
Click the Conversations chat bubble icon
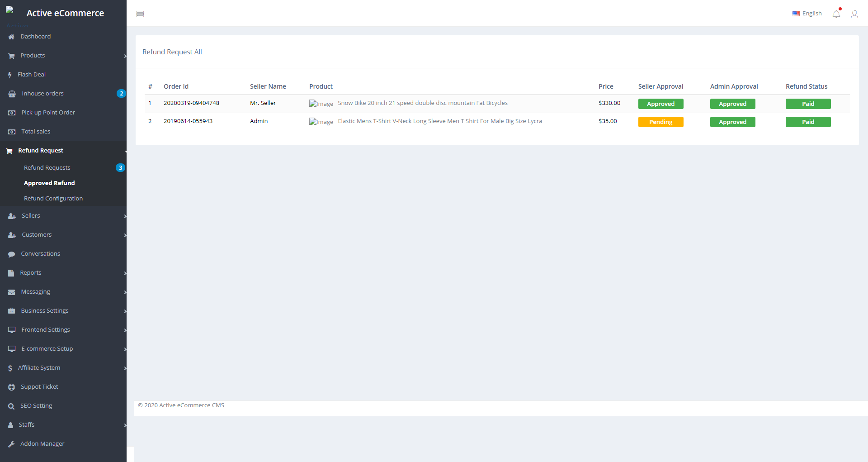tap(12, 254)
